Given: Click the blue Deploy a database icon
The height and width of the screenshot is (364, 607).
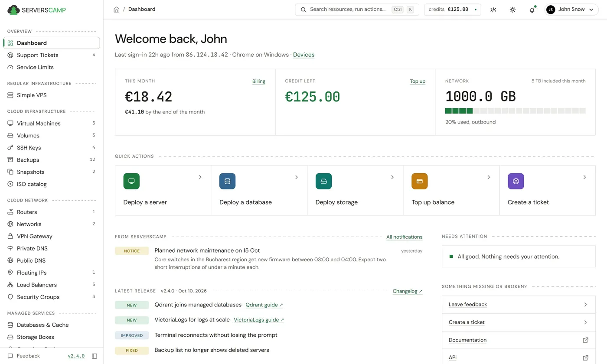Looking at the screenshot, I should click(228, 181).
